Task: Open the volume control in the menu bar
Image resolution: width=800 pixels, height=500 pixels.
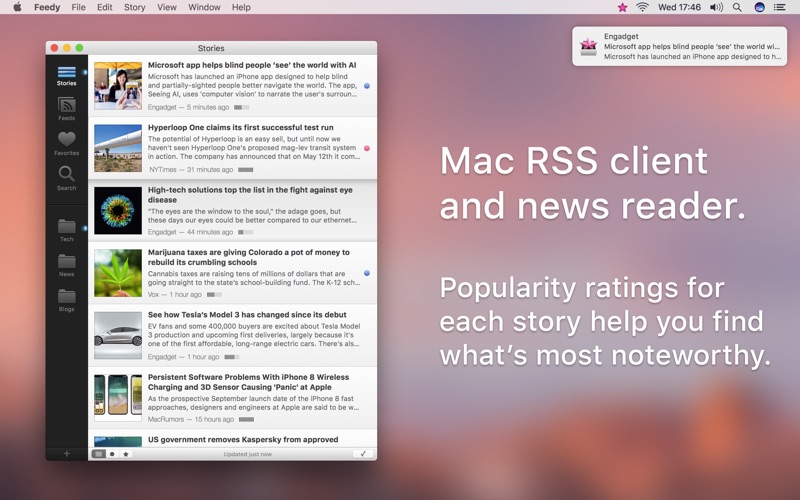Action: tap(716, 7)
